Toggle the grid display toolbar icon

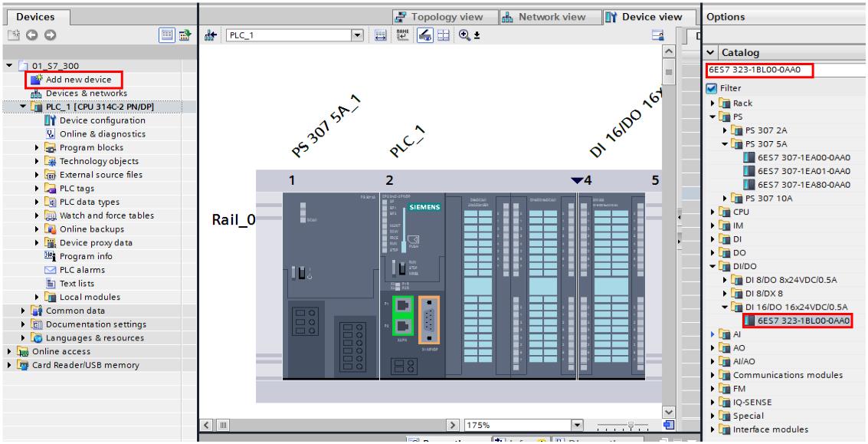pos(443,35)
